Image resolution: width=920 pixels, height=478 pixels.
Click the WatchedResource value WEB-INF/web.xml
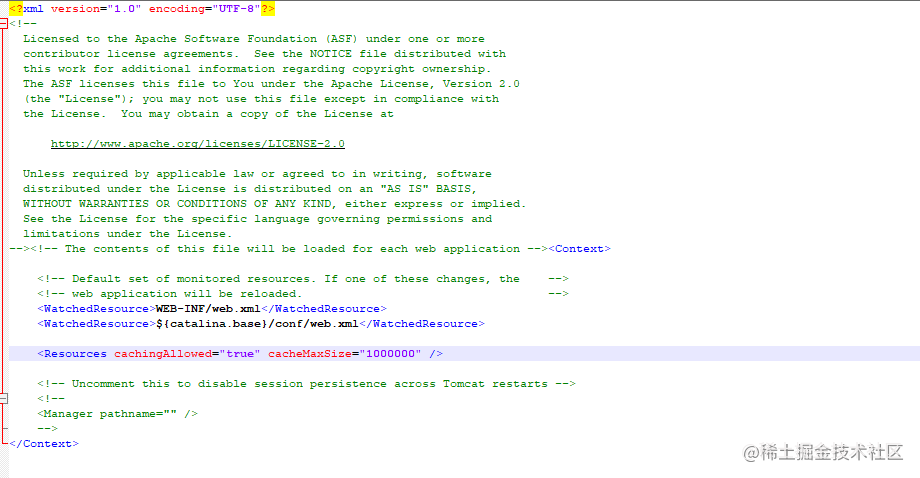(x=208, y=309)
